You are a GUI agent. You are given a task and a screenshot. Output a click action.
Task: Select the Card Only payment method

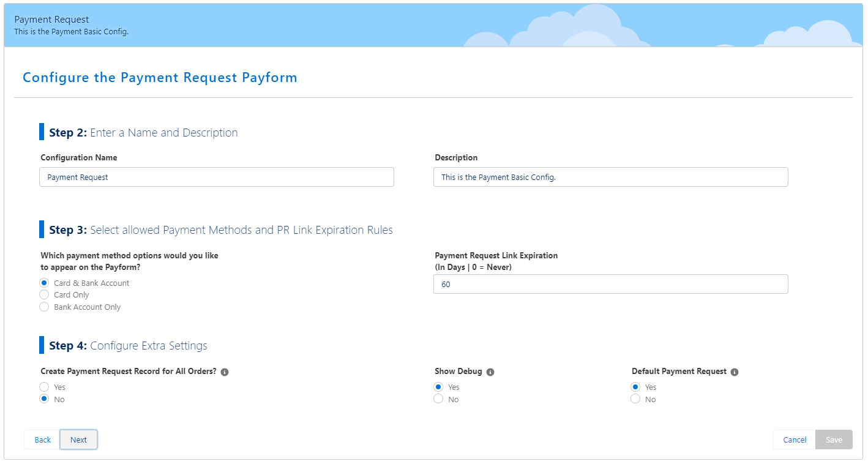pos(44,295)
